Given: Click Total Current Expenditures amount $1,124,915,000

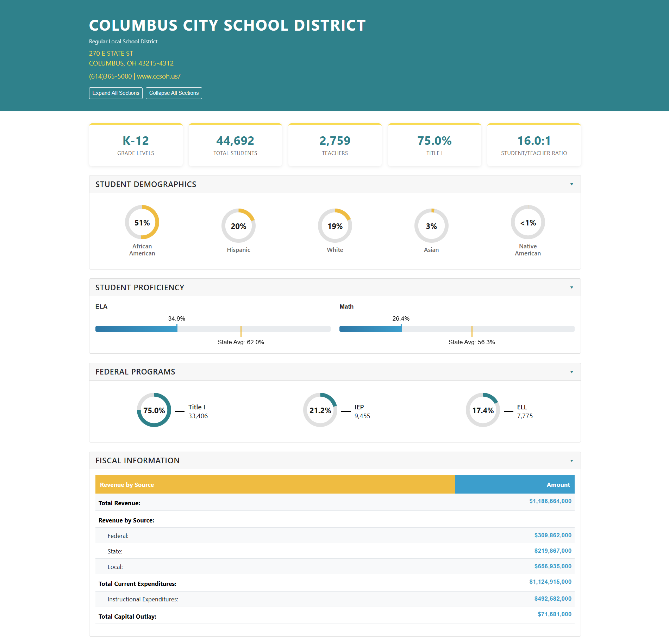Looking at the screenshot, I should [x=550, y=582].
